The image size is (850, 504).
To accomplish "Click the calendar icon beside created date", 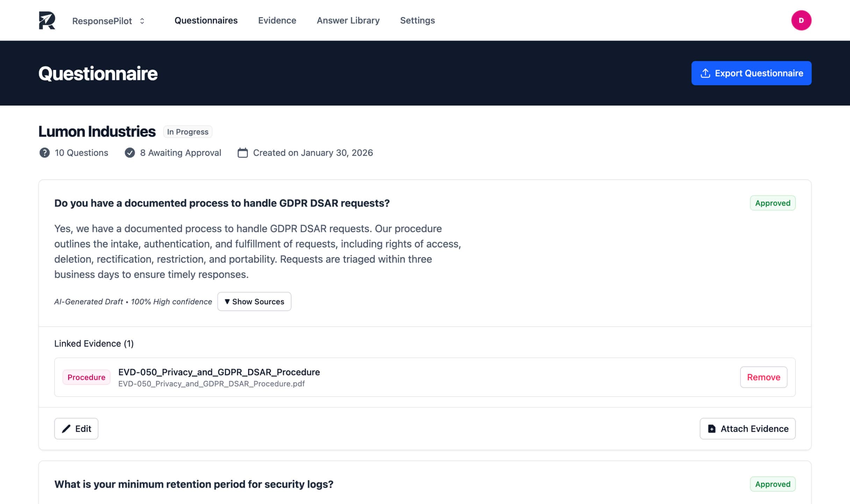I will pyautogui.click(x=243, y=153).
